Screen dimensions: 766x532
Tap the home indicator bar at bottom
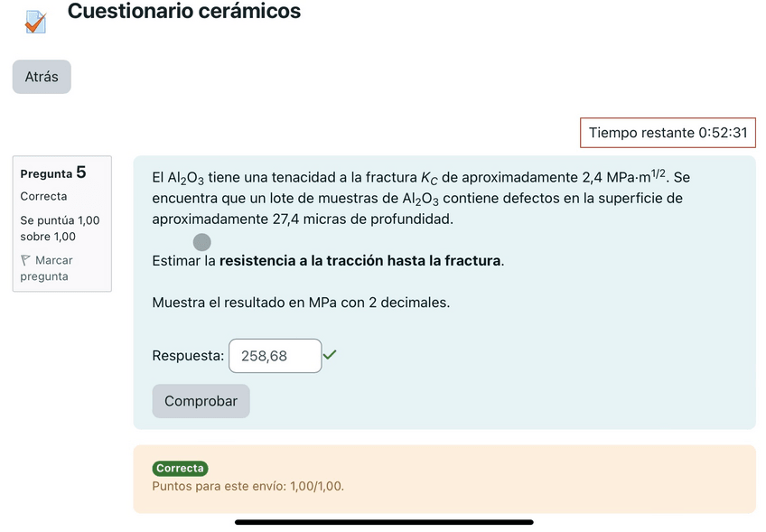(384, 521)
